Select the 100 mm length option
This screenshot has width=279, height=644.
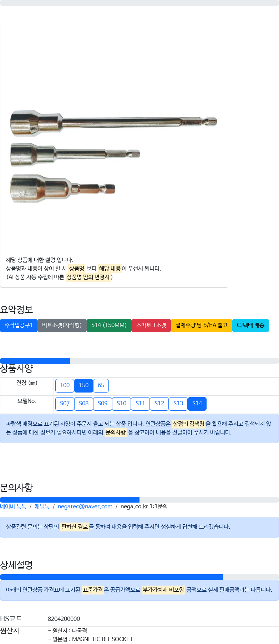(65, 385)
